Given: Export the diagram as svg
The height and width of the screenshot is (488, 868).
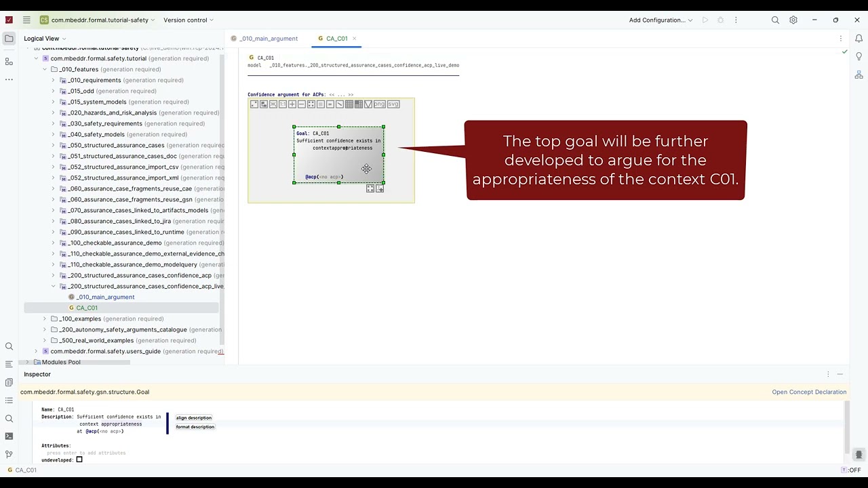Looking at the screenshot, I should click(x=393, y=104).
